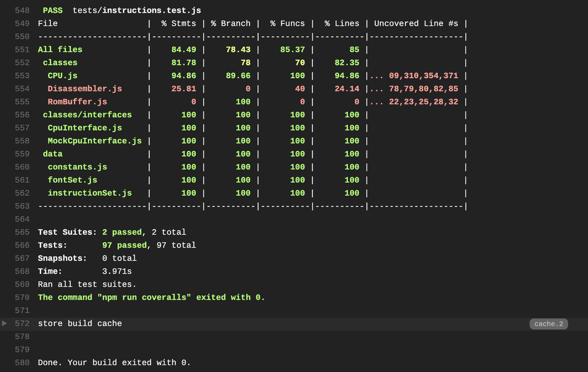
Task: Select the instructionSet.js coverage line
Action: click(x=90, y=193)
